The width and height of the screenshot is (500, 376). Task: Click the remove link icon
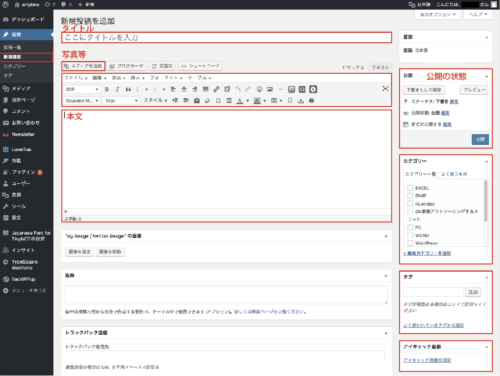[227, 89]
